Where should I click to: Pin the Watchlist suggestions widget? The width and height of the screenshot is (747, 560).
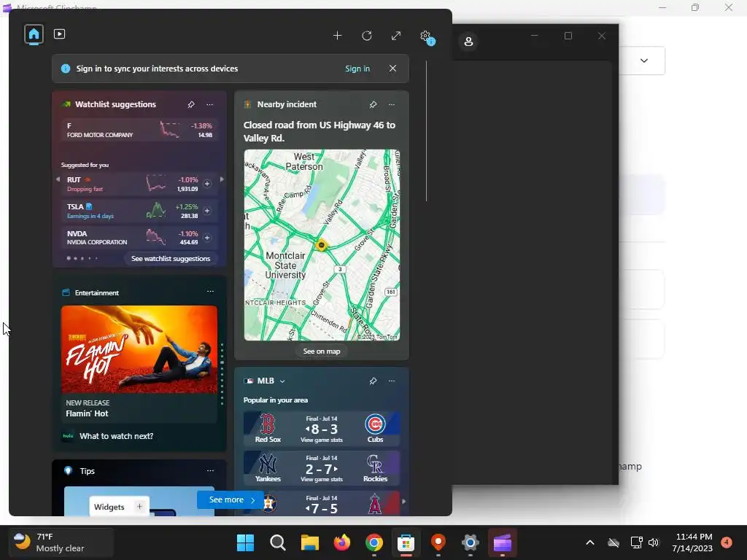click(191, 104)
